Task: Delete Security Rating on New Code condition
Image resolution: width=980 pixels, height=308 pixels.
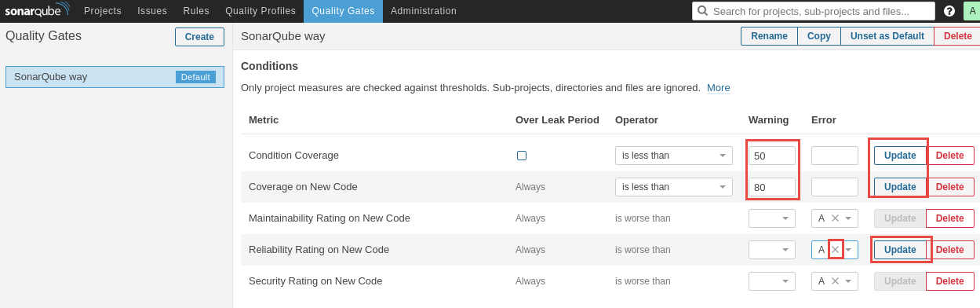Action: pyautogui.click(x=950, y=281)
